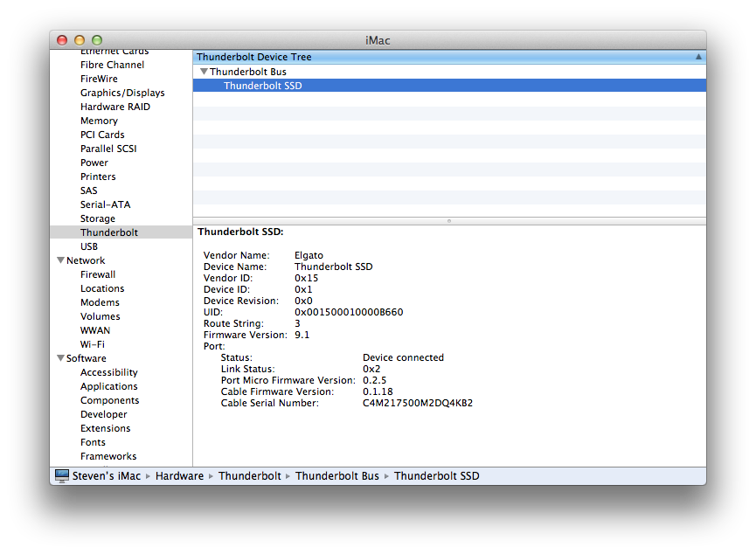This screenshot has height=554, width=756.
Task: Select Volumes in sidebar
Action: (100, 316)
